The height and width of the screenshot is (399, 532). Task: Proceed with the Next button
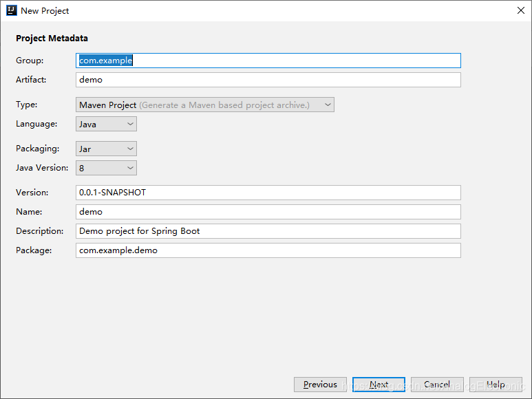pyautogui.click(x=379, y=385)
